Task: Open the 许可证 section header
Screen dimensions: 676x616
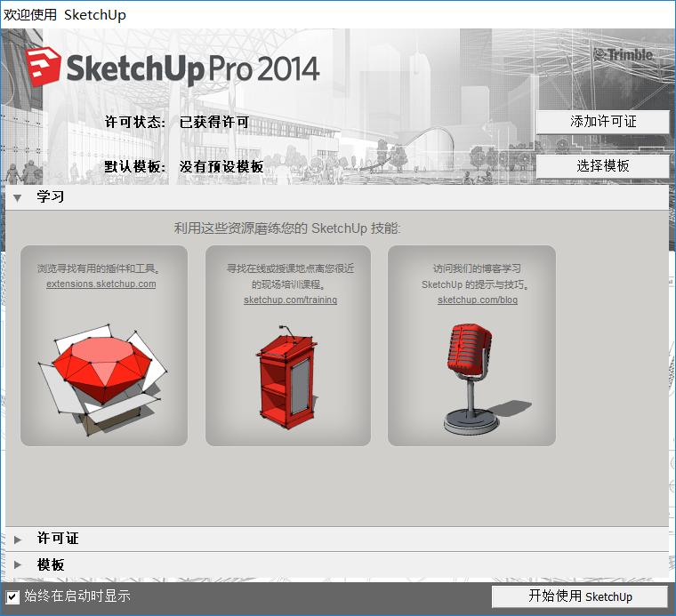Action: tap(337, 539)
